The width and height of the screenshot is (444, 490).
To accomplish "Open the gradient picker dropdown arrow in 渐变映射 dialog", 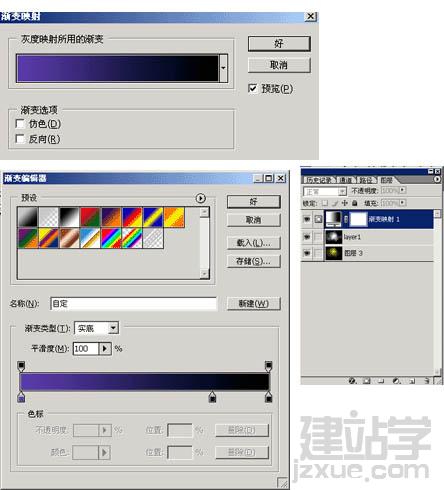I will click(224, 68).
